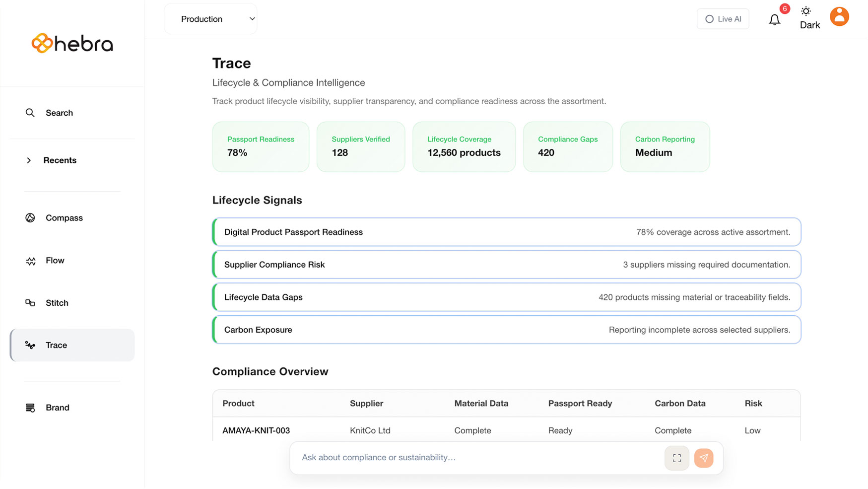Open Stitch using its layers icon

pyautogui.click(x=30, y=303)
